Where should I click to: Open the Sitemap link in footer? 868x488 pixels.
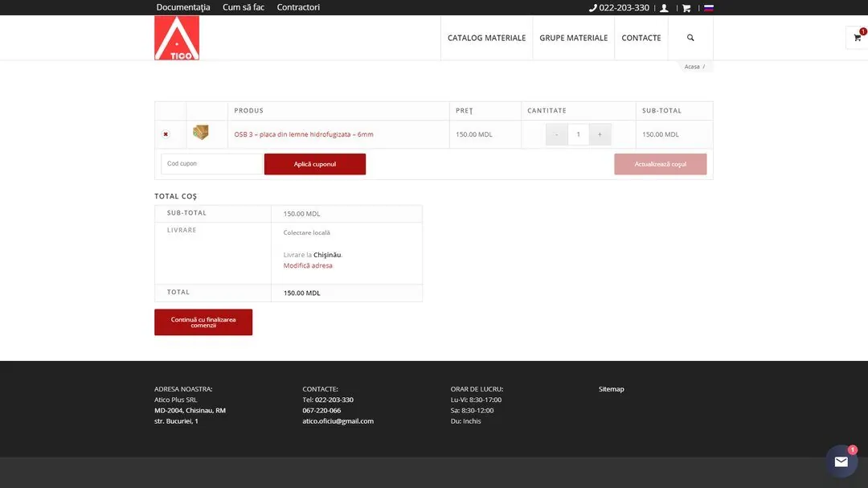click(x=611, y=389)
